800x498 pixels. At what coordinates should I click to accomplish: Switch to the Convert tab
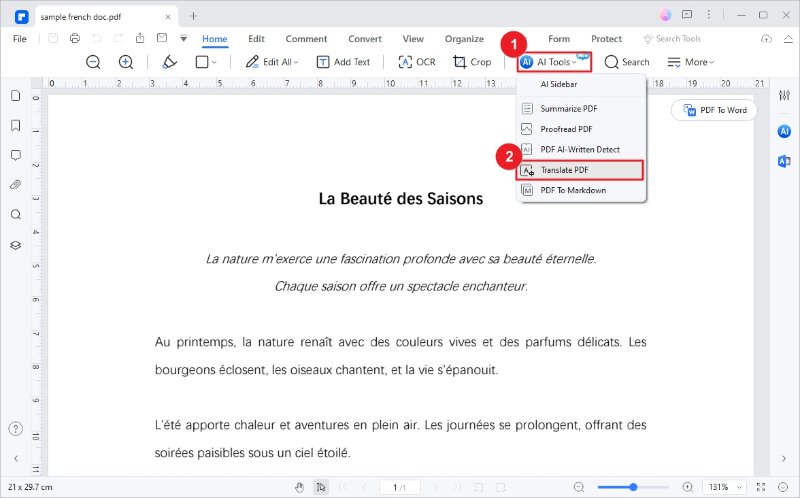365,39
